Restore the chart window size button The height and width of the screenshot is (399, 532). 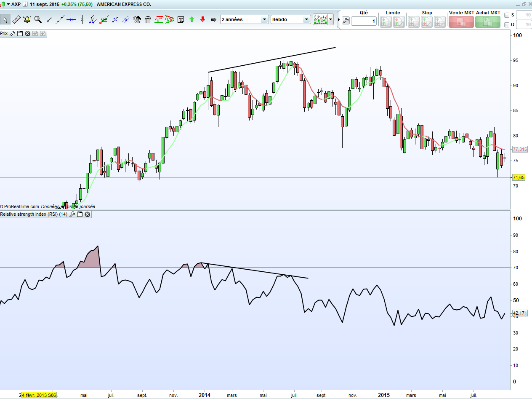524,4
